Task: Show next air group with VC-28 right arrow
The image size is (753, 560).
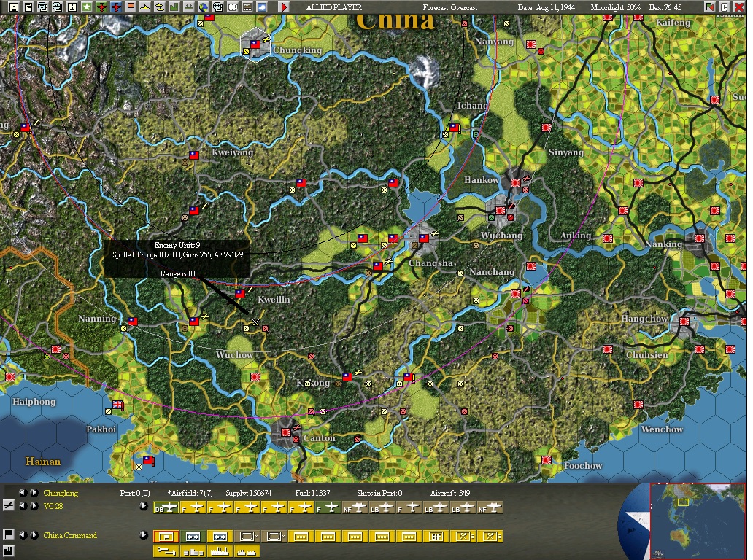Action: pos(34,506)
